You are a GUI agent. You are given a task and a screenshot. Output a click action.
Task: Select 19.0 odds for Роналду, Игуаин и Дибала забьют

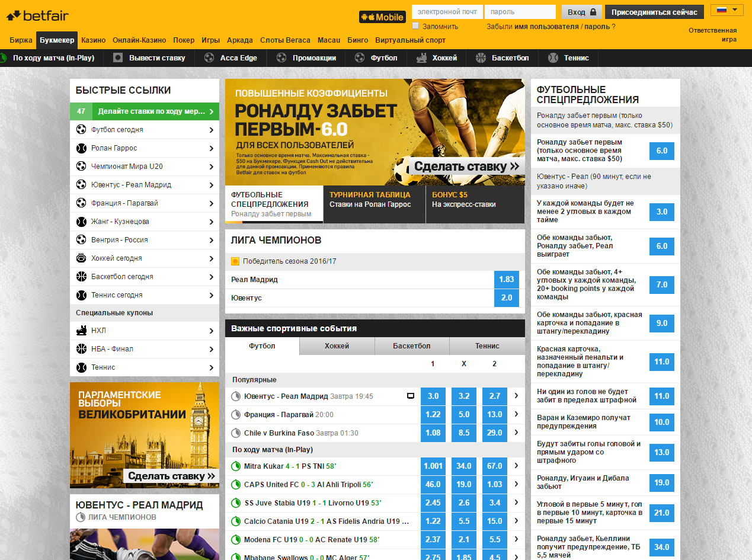pos(662,482)
